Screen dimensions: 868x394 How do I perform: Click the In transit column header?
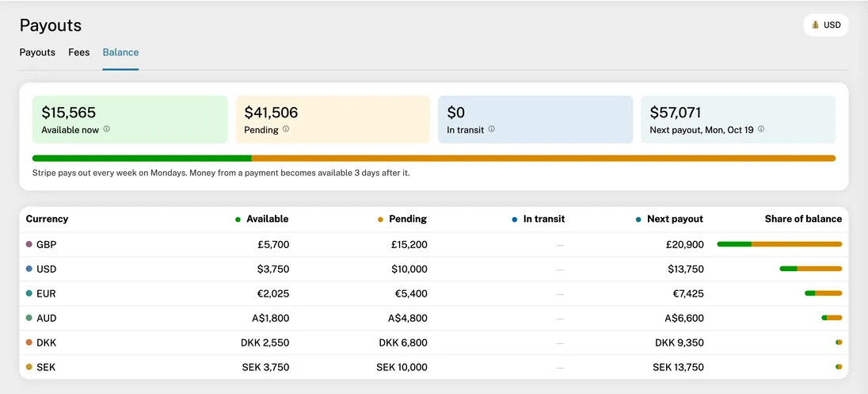(x=539, y=219)
